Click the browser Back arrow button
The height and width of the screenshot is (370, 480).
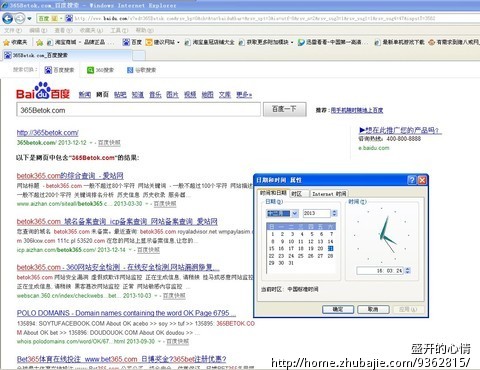tap(8, 18)
